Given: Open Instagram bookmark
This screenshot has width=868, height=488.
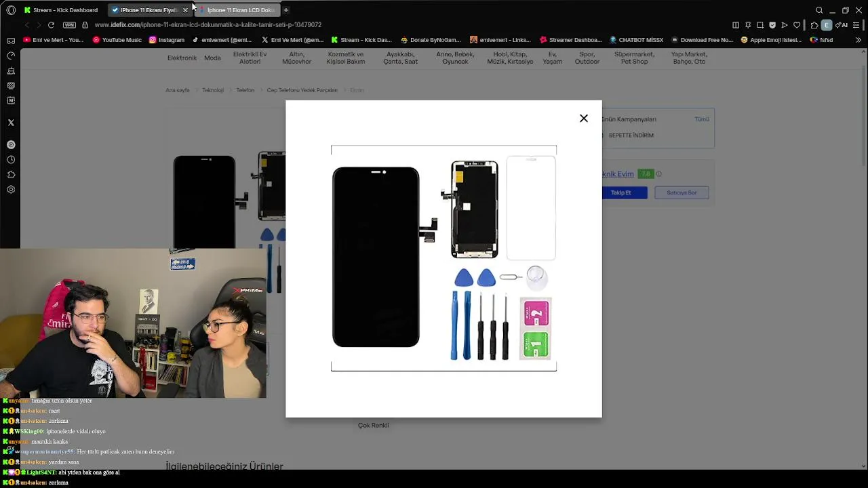Looking at the screenshot, I should click(x=167, y=40).
